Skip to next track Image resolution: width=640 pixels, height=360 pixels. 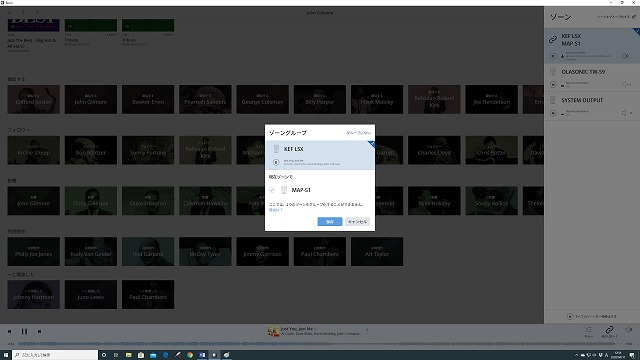click(x=39, y=331)
